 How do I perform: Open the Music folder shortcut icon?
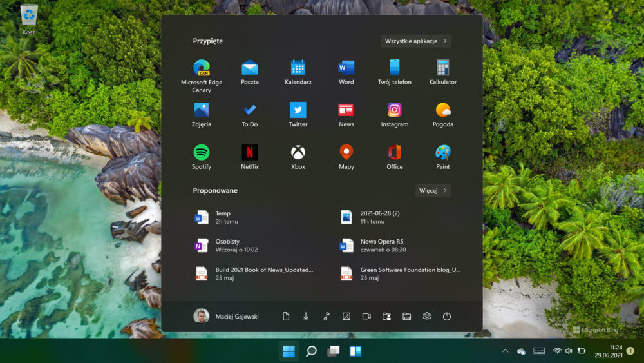point(326,316)
